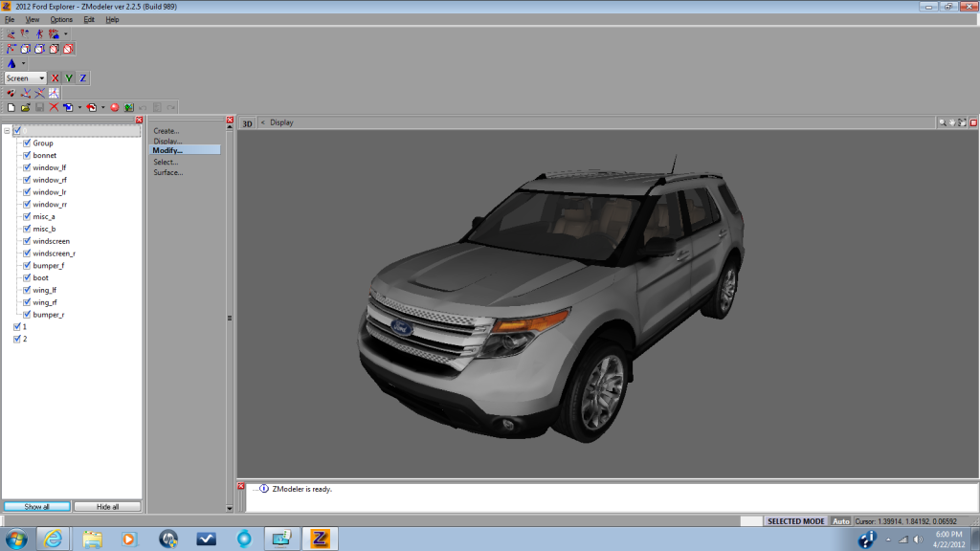Click the taskbar volume speaker icon
This screenshot has width=980, height=551.
coord(918,540)
